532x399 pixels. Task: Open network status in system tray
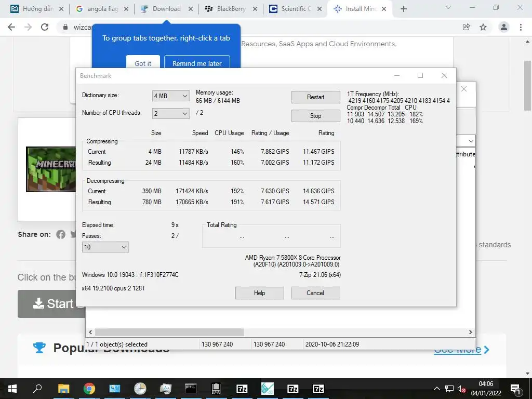449,389
